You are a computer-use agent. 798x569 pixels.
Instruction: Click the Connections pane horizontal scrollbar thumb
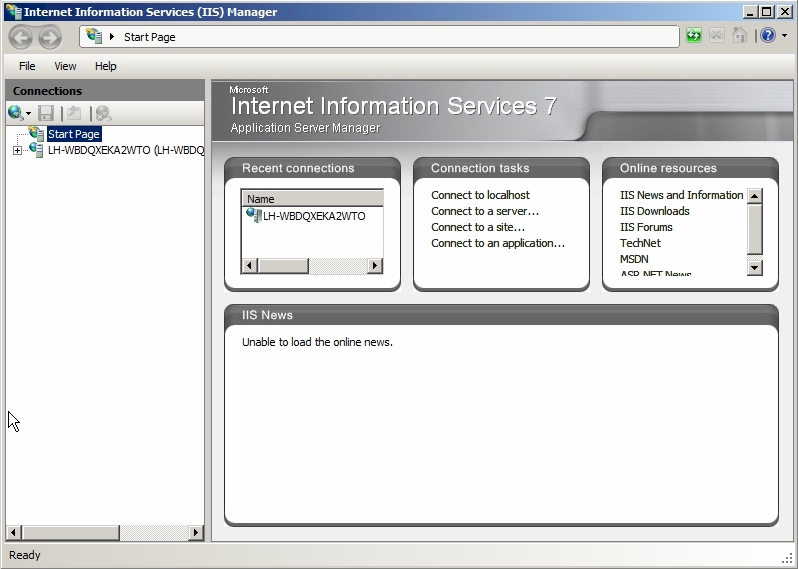(x=70, y=532)
